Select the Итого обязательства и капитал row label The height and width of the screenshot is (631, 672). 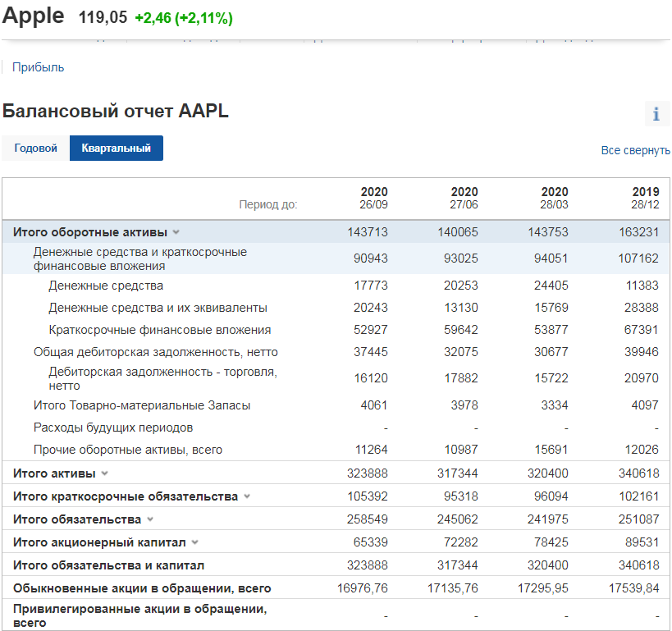(x=108, y=565)
